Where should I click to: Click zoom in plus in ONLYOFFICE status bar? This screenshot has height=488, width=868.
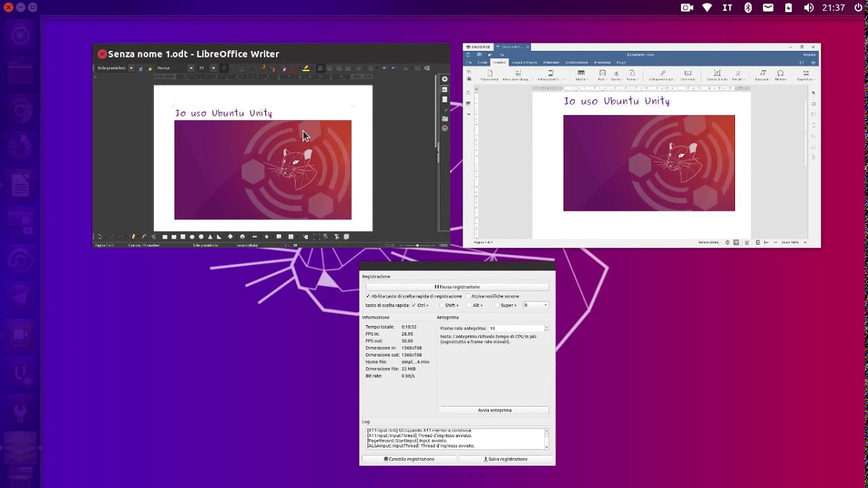806,242
